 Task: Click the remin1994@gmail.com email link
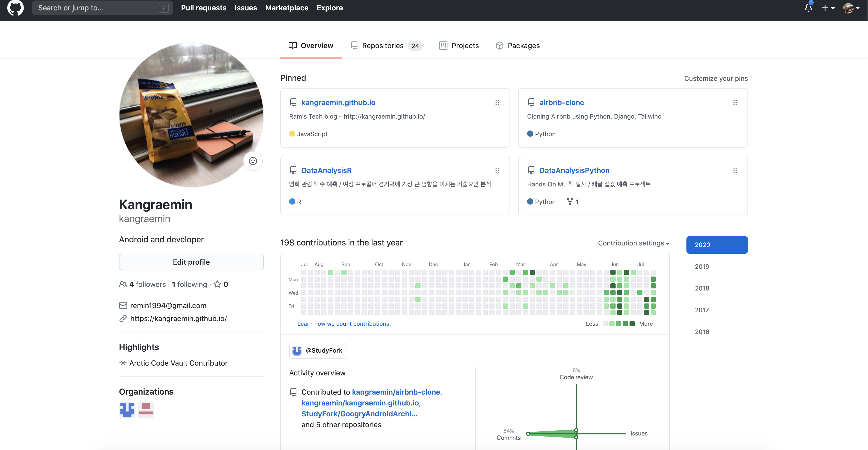click(168, 306)
